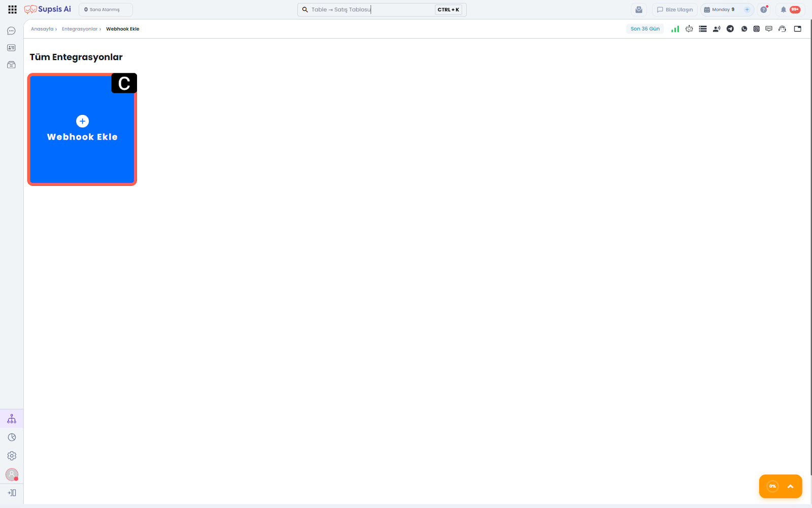Expand the sidebar with the arrow icon
This screenshot has width=812, height=508.
point(12,493)
